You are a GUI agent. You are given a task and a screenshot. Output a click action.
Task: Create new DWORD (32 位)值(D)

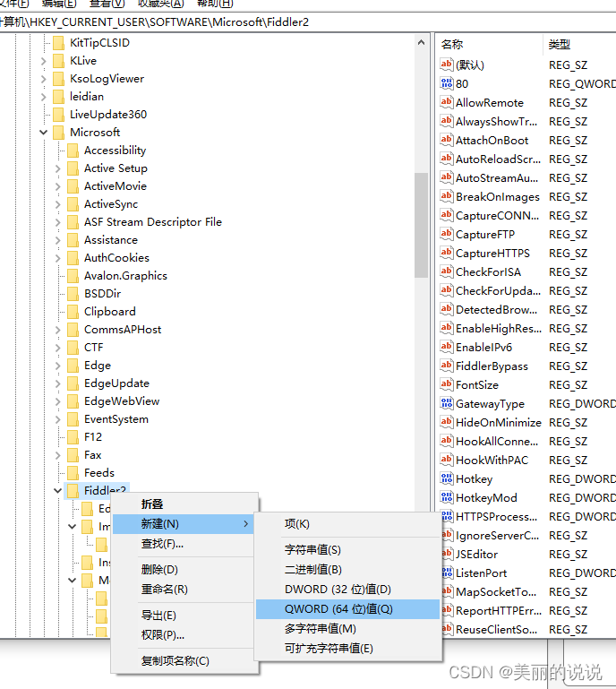(x=347, y=590)
